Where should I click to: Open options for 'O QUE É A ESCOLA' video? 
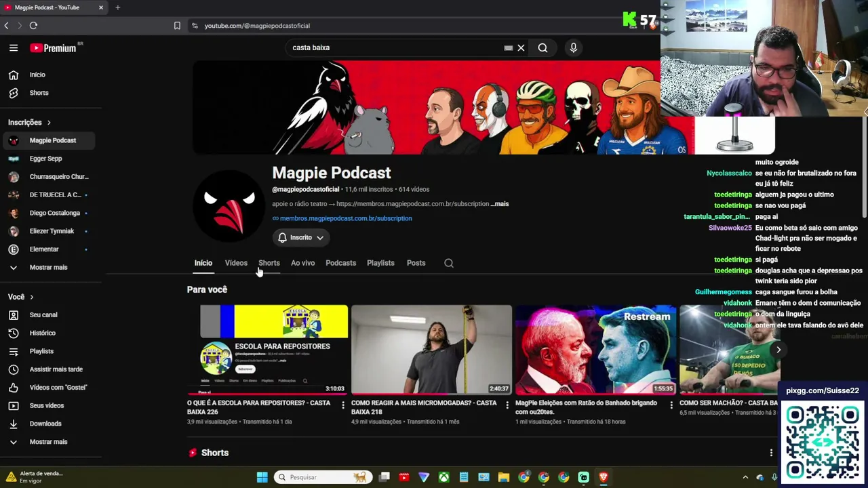(x=343, y=405)
